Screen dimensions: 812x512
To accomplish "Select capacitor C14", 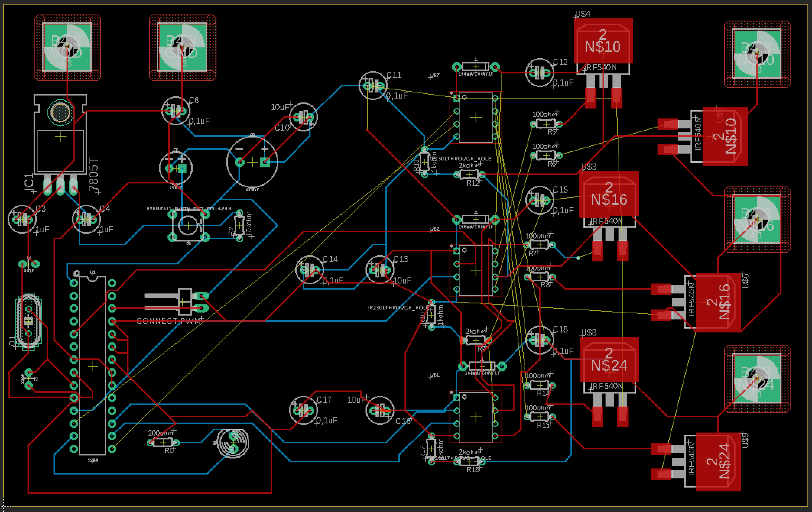I will pos(310,270).
